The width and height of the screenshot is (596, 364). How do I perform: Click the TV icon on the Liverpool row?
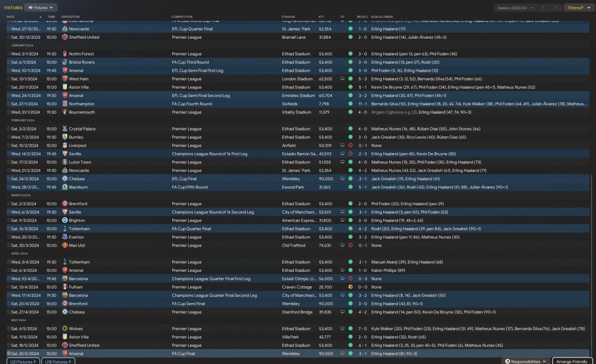point(342,146)
